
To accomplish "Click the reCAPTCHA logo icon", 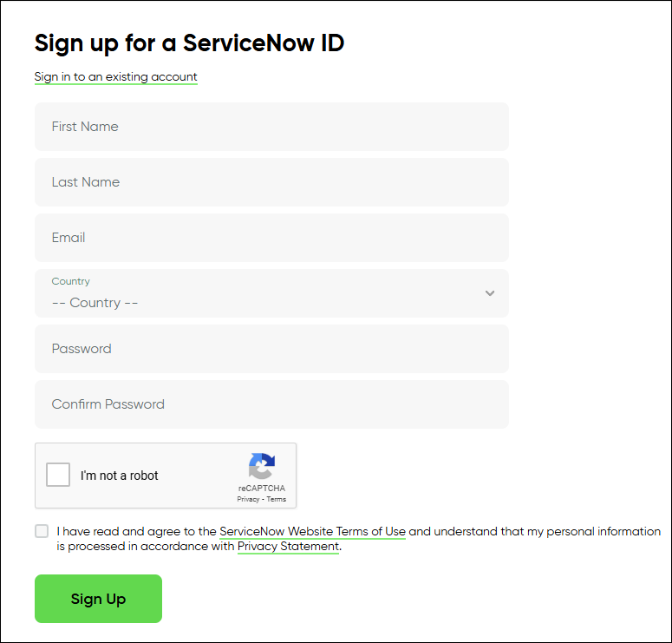I will pos(261,466).
